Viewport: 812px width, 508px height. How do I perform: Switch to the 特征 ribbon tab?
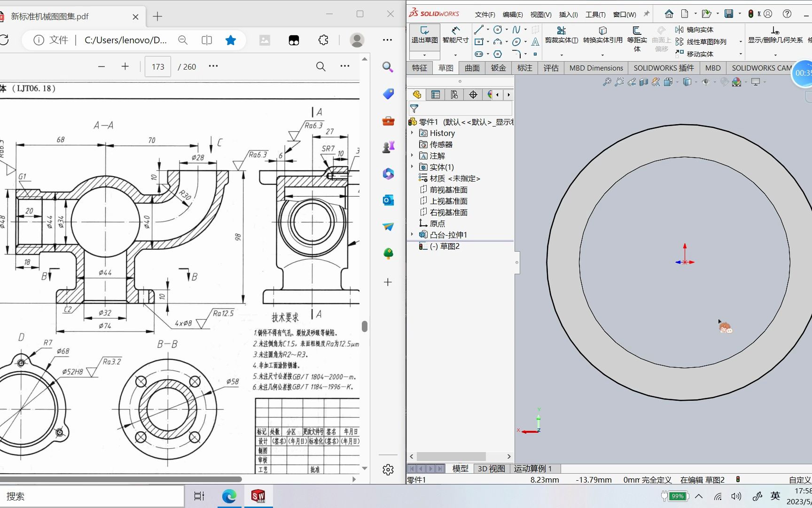pyautogui.click(x=420, y=68)
